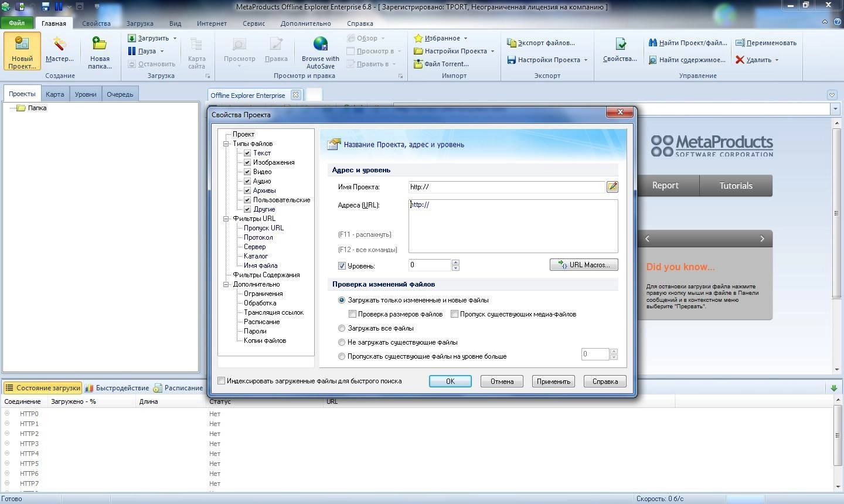The width and height of the screenshot is (844, 504).
Task: Click the green download arrow in status panel
Action: [x=833, y=388]
